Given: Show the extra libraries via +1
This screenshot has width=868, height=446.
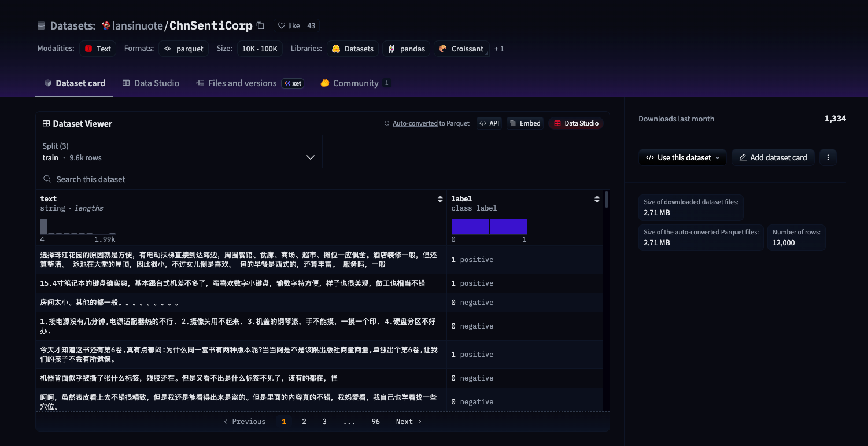Looking at the screenshot, I should pos(499,49).
